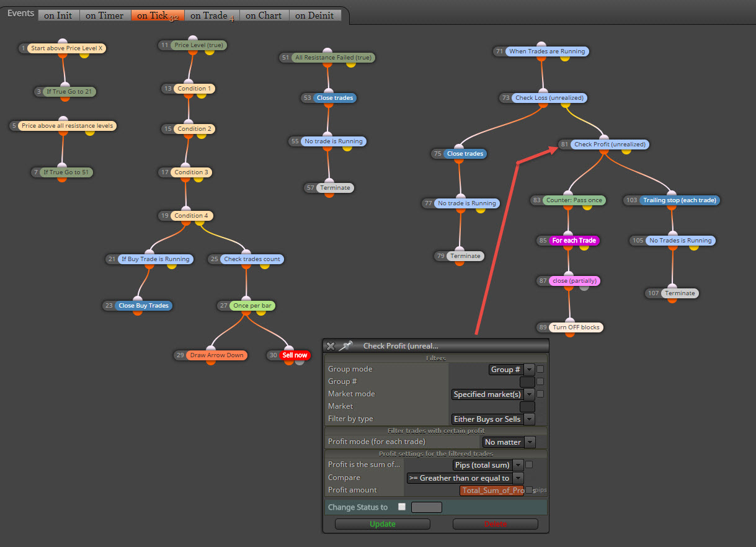
Task: Pin the Check Profit properties dialog
Action: (345, 345)
